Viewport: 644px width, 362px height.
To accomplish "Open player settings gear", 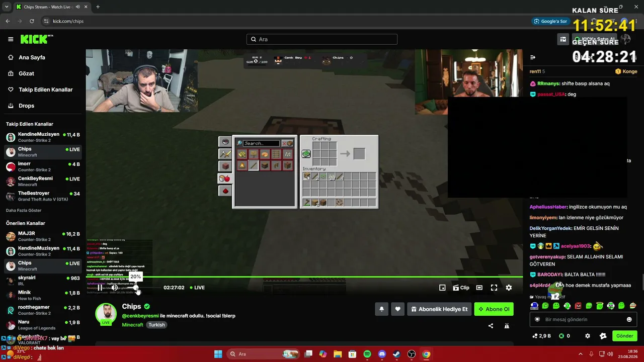I will [509, 288].
